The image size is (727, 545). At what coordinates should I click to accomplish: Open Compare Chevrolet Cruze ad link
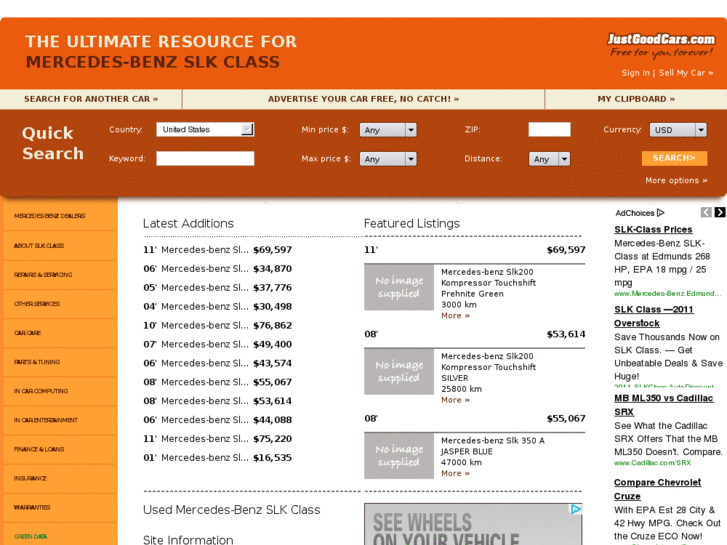coord(657,489)
